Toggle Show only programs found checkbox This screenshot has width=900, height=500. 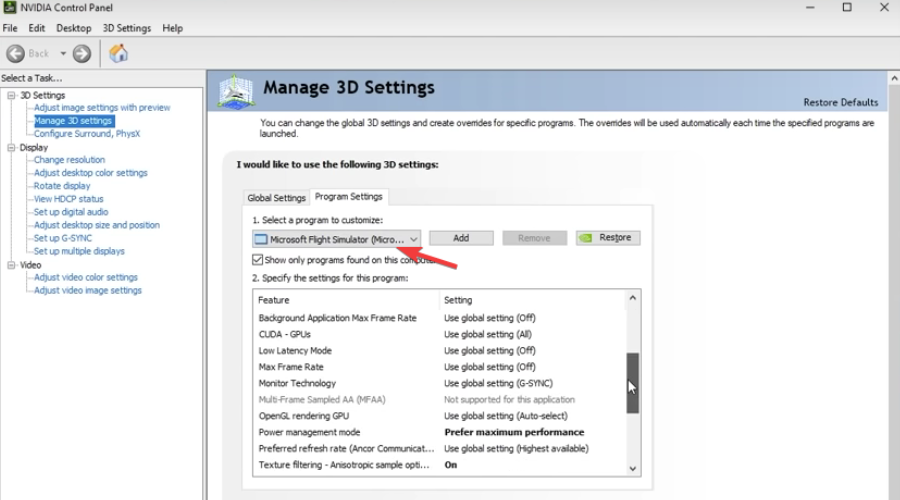pyautogui.click(x=257, y=260)
